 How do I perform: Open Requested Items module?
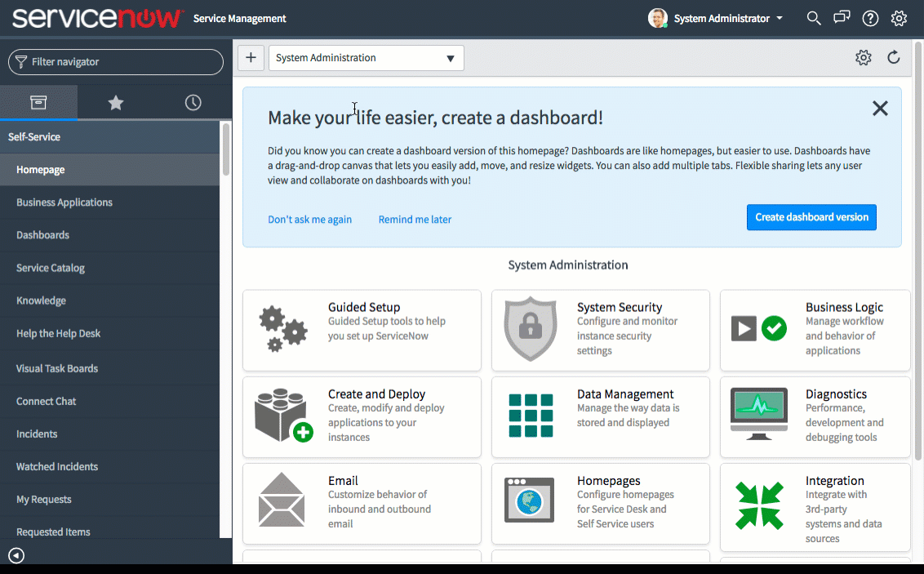pos(109,532)
